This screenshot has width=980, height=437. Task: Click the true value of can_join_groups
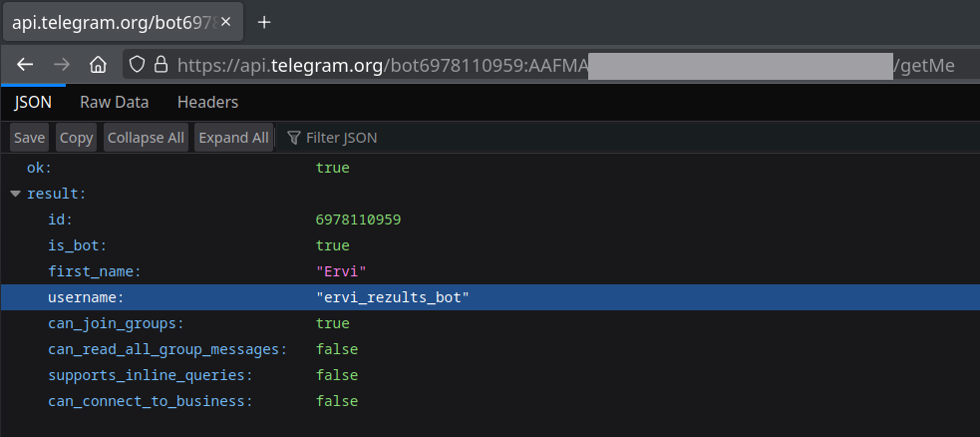pos(333,323)
